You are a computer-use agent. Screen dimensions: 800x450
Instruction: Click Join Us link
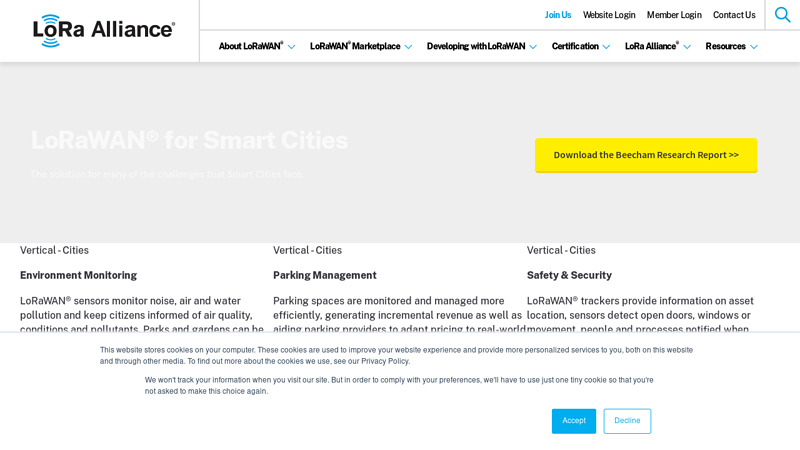[x=558, y=15]
